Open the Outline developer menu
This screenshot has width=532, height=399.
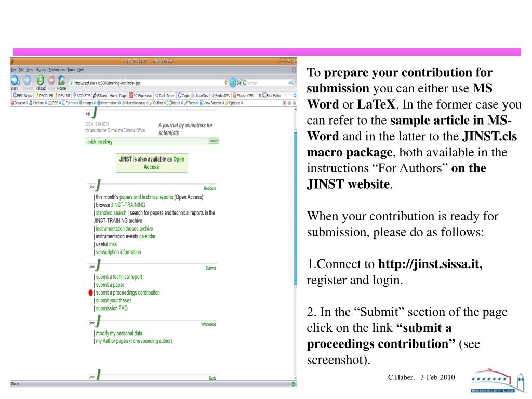tap(158, 103)
